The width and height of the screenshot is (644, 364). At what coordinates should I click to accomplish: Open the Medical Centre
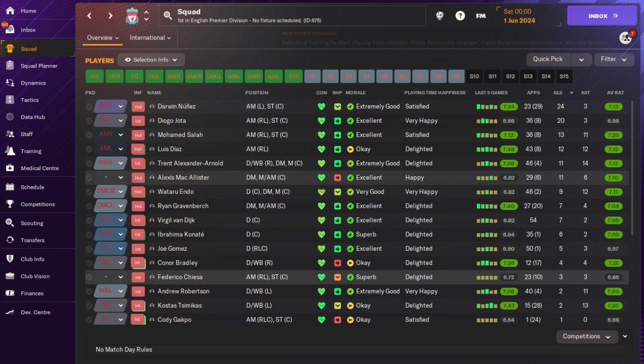[x=40, y=168]
